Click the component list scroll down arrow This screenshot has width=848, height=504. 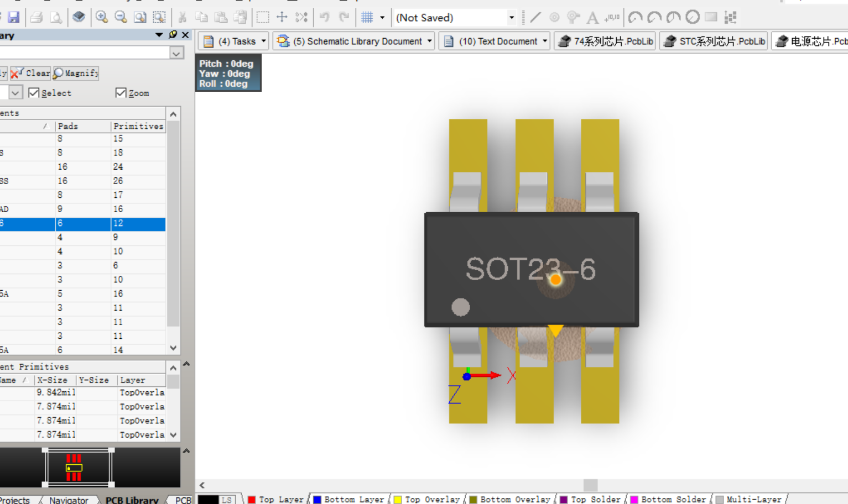[173, 348]
